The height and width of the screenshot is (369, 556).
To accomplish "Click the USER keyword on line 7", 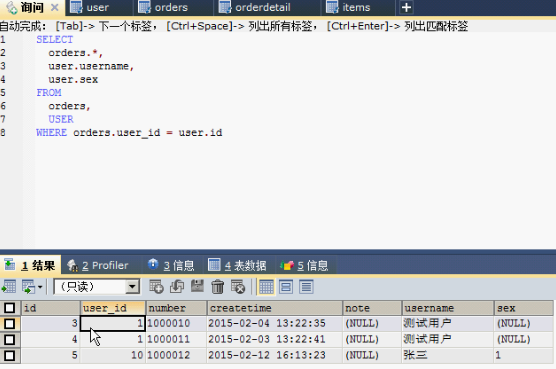I will [61, 119].
